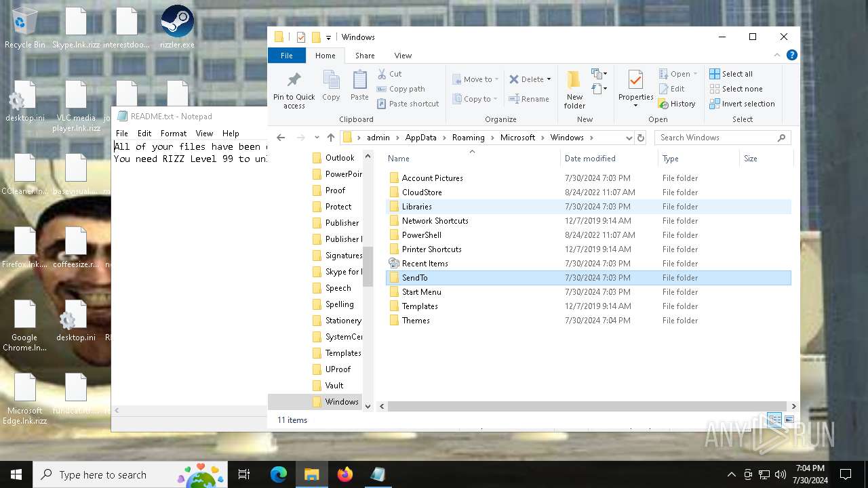Click Roaming in address breadcrumb
The width and height of the screenshot is (868, 488).
tap(469, 138)
